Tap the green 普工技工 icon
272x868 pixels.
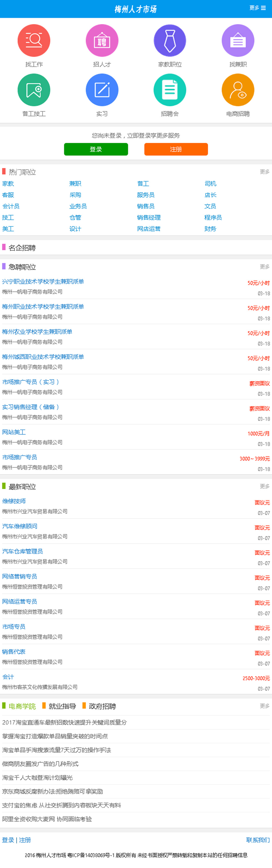[34, 90]
